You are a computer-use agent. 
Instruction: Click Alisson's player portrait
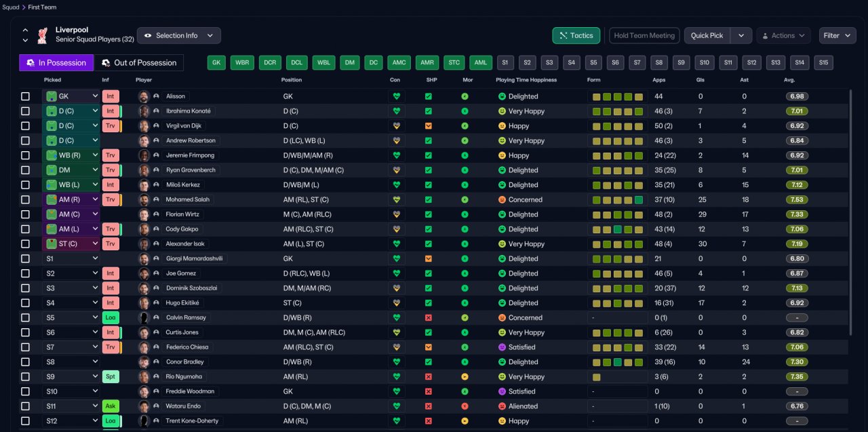click(144, 96)
